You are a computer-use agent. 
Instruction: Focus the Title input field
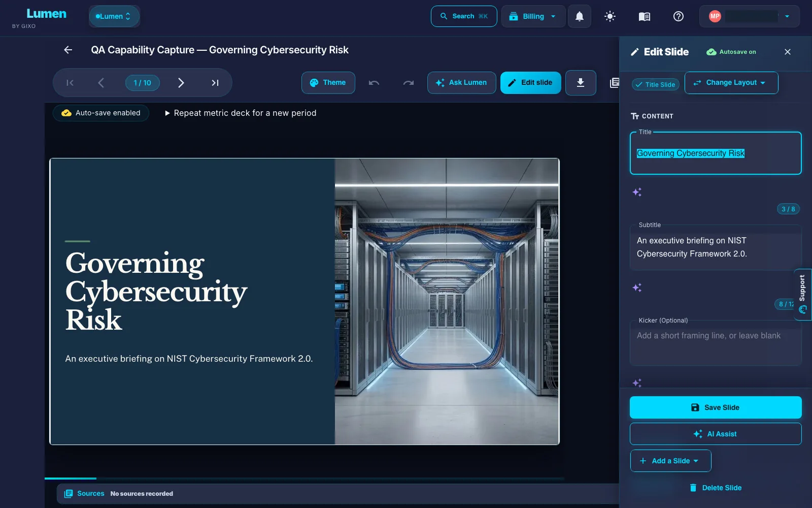pos(716,153)
